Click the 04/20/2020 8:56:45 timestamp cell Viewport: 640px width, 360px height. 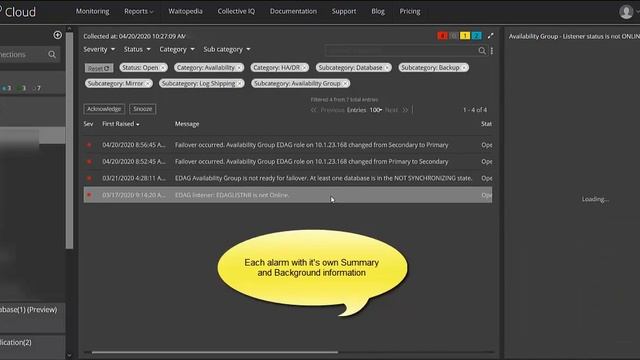pyautogui.click(x=134, y=145)
